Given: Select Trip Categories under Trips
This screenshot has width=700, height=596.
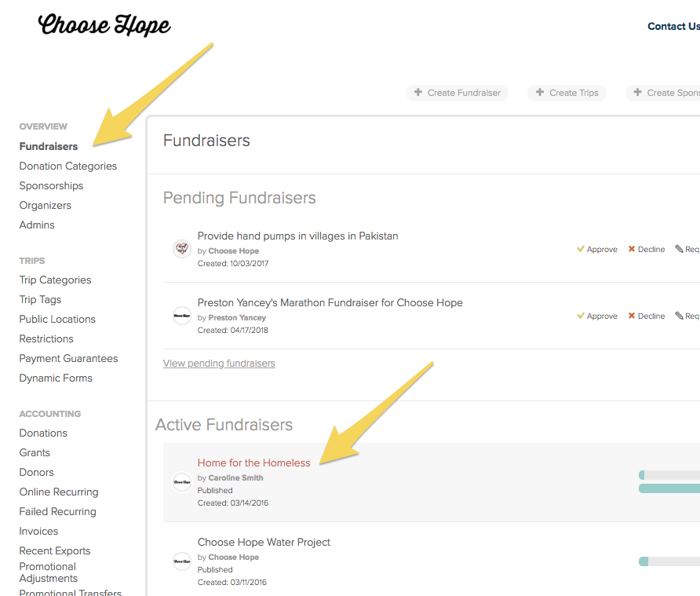Looking at the screenshot, I should 55,280.
